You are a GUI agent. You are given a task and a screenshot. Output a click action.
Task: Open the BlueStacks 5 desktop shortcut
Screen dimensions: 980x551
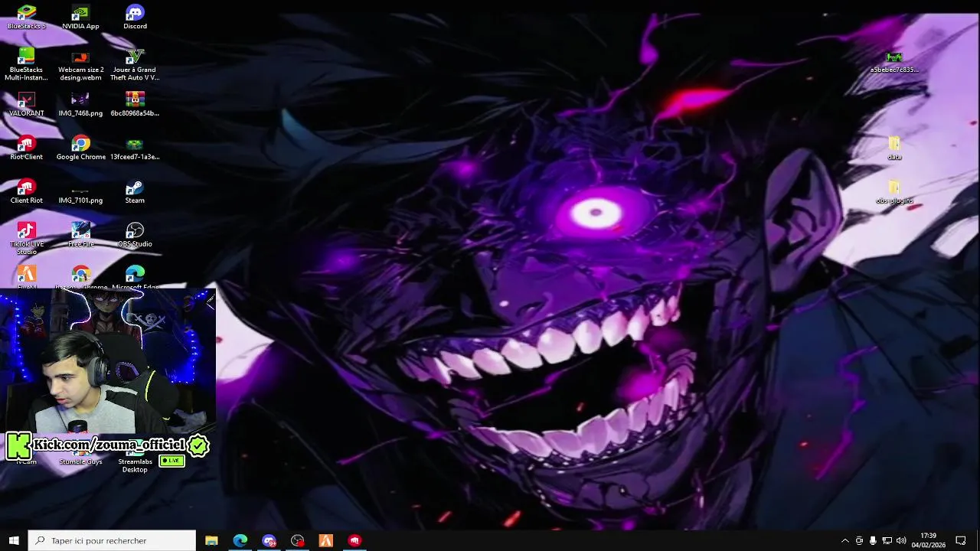[x=27, y=17]
